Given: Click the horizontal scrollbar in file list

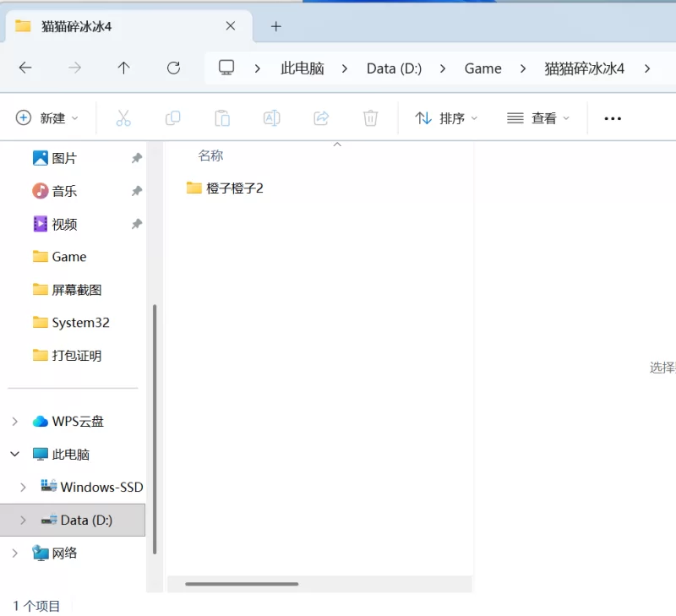Looking at the screenshot, I should [x=242, y=584].
